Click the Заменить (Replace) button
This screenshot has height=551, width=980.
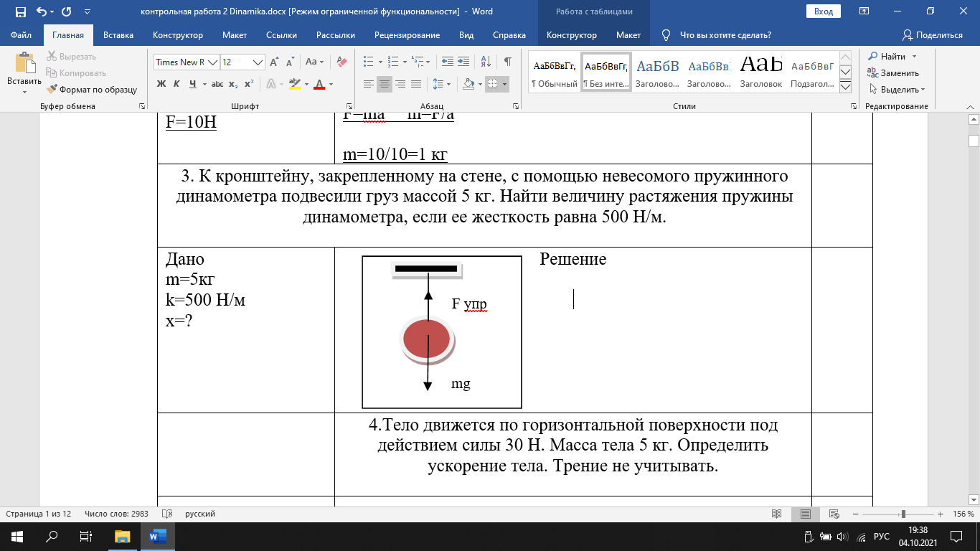892,73
